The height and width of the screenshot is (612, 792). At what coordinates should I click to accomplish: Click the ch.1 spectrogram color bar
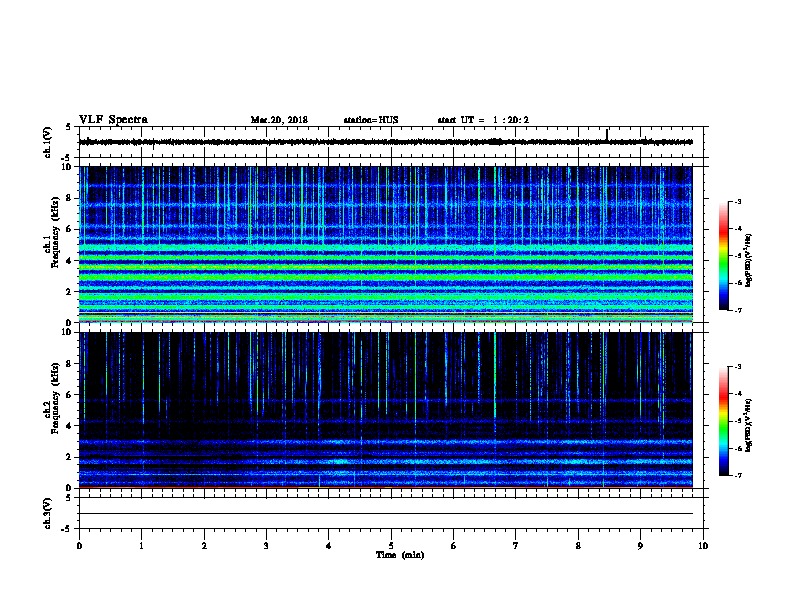(x=724, y=256)
